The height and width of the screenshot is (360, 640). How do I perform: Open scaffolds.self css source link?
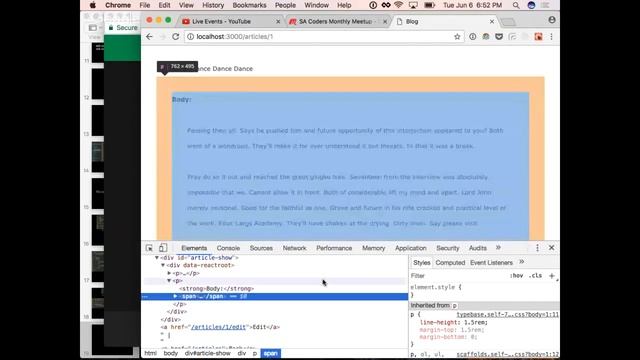(507, 354)
